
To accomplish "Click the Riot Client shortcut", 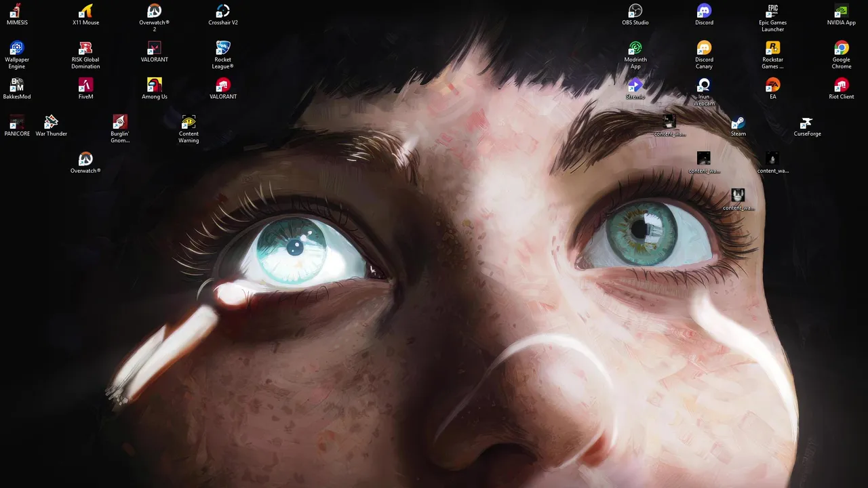I will tap(841, 89).
